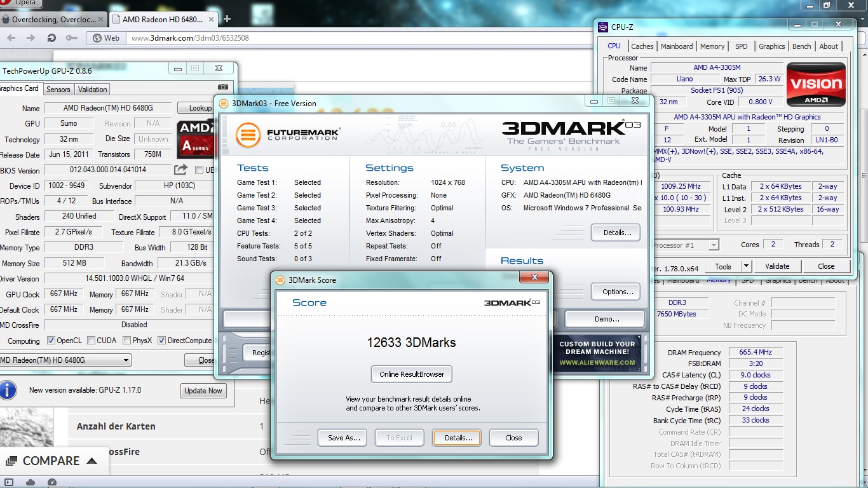Click the GPU-Z info icon for new version
The width and height of the screenshot is (868, 488).
click(x=8, y=389)
